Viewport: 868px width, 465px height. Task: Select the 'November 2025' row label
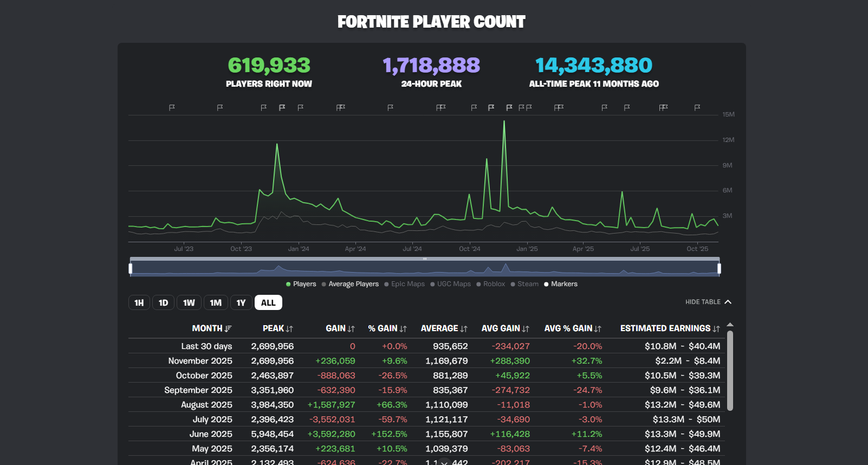click(200, 361)
